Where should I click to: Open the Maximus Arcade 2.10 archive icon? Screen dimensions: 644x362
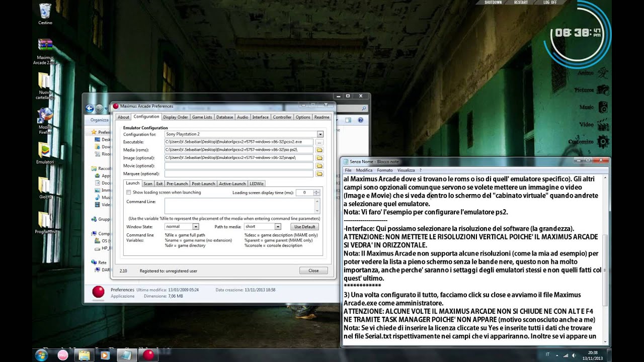pos(45,52)
